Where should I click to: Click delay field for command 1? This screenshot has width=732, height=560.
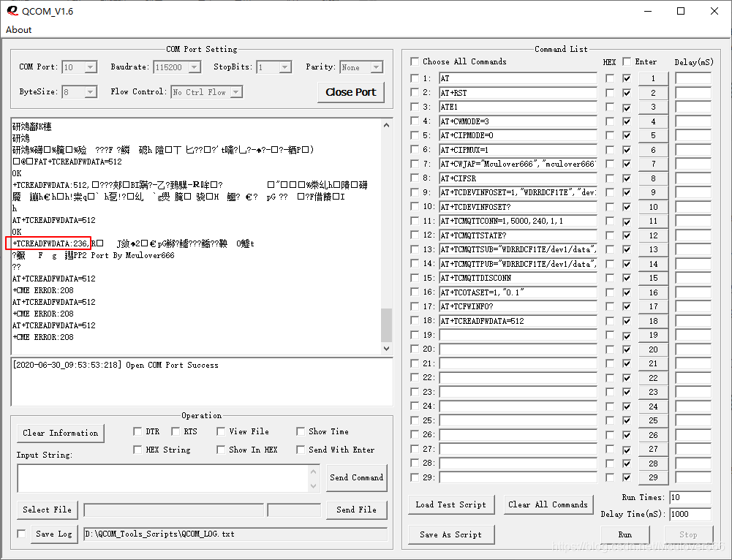click(x=693, y=78)
